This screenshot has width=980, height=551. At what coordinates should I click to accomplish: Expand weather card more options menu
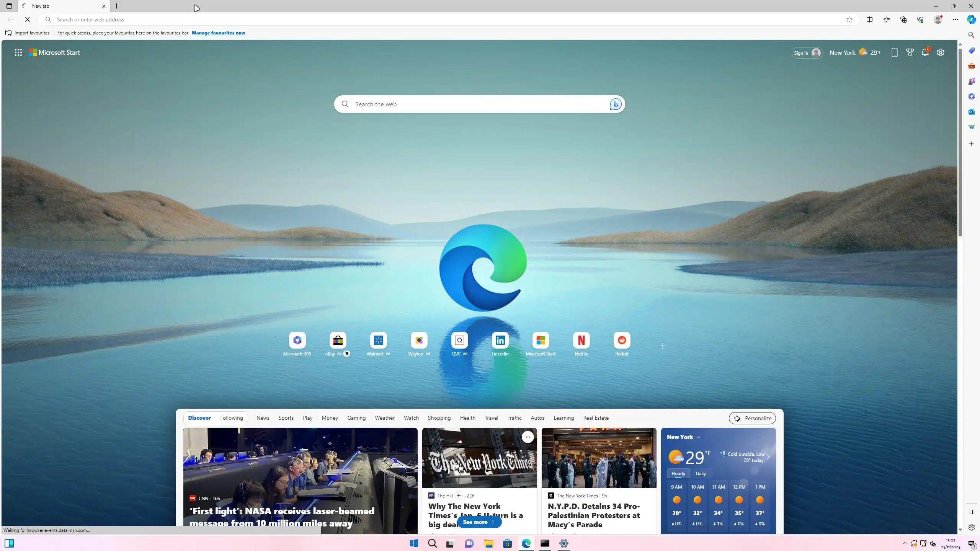[764, 437]
